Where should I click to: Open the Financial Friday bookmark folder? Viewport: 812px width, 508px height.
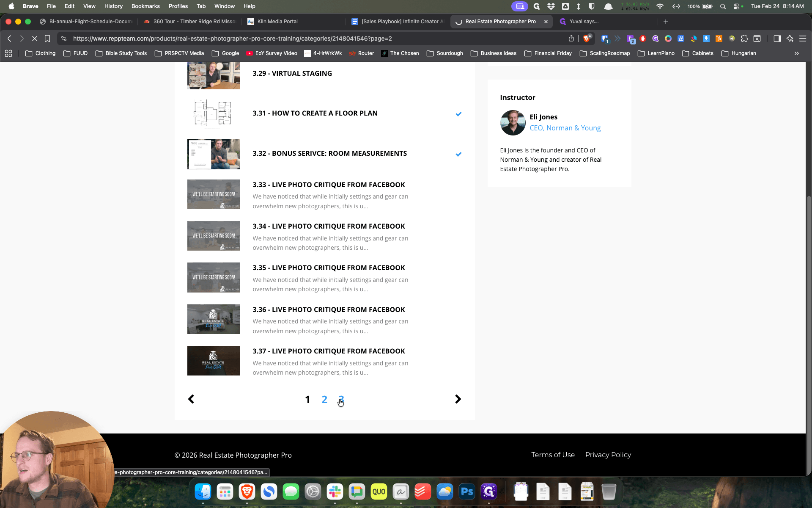click(548, 53)
